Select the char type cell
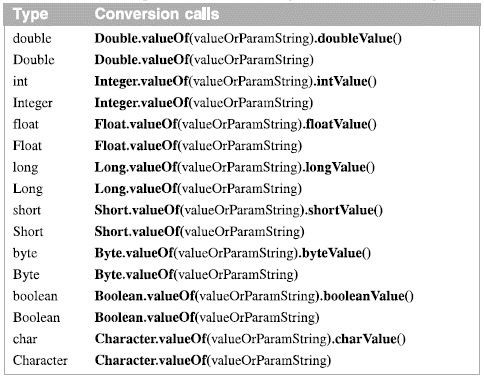The image size is (484, 378). (x=25, y=339)
